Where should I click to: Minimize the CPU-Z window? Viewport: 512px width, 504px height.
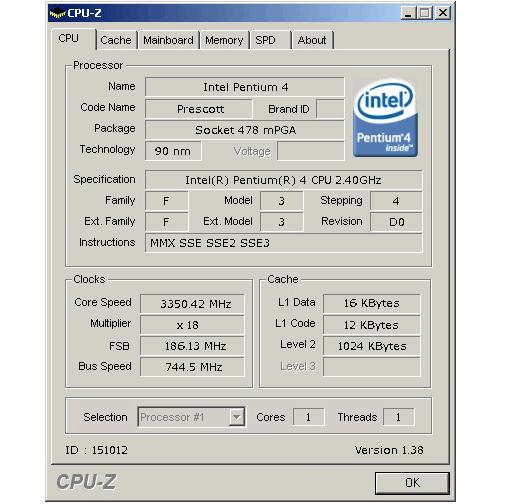[408, 13]
